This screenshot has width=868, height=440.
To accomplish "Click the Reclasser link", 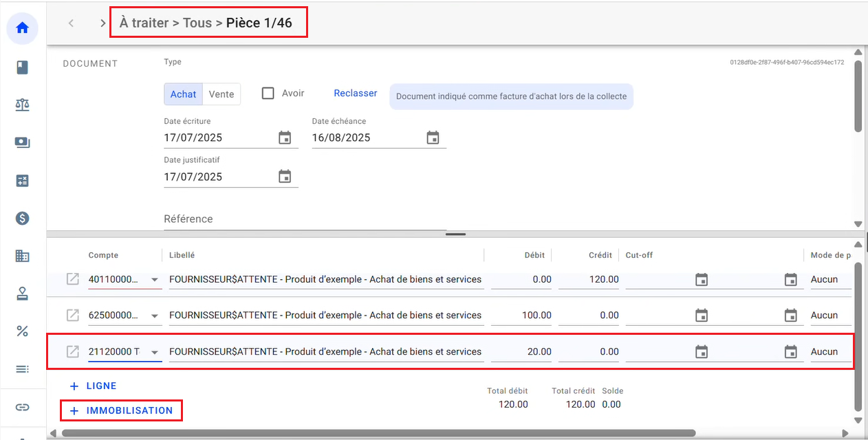I will [356, 93].
